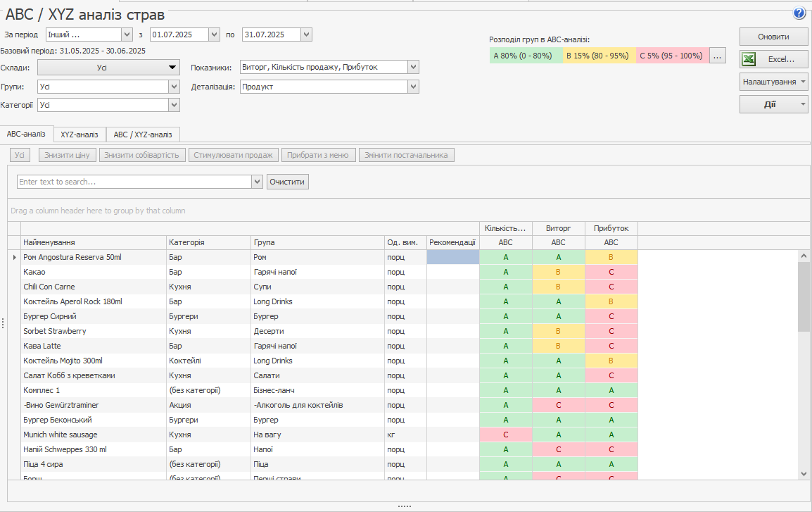Sort by the Найменування column header
This screenshot has width=812, height=512.
pos(93,242)
